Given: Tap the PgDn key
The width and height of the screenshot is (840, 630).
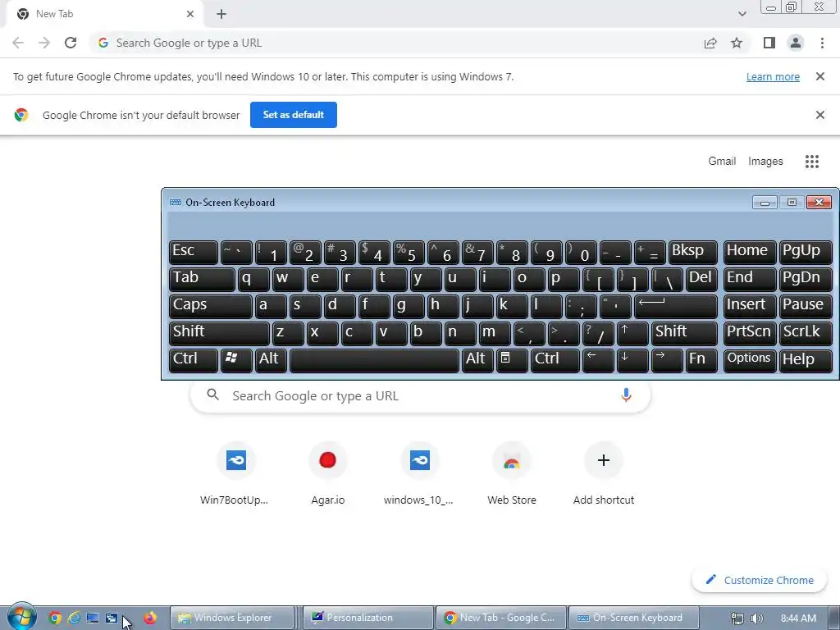Looking at the screenshot, I should pyautogui.click(x=806, y=279).
